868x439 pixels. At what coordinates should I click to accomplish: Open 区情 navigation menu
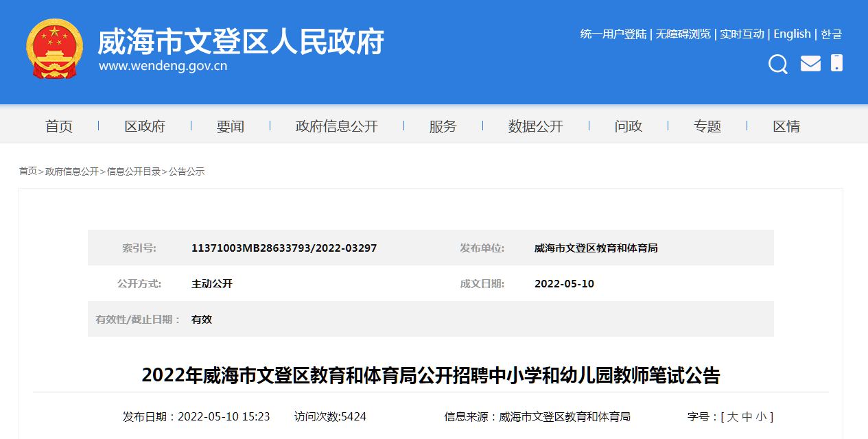(786, 126)
